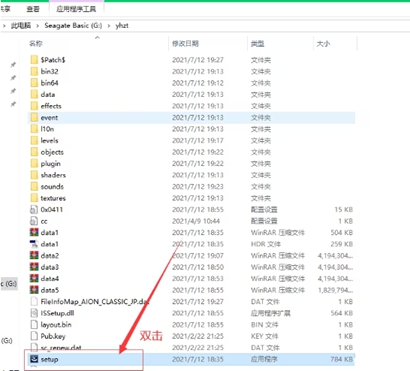Click the layout.bin file icon

[34, 325]
